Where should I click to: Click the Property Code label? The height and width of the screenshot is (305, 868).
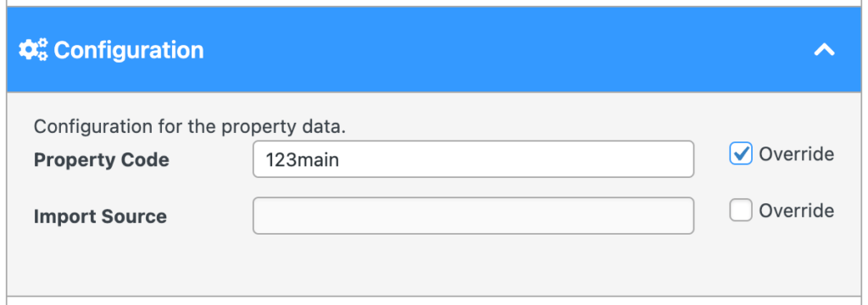[102, 160]
